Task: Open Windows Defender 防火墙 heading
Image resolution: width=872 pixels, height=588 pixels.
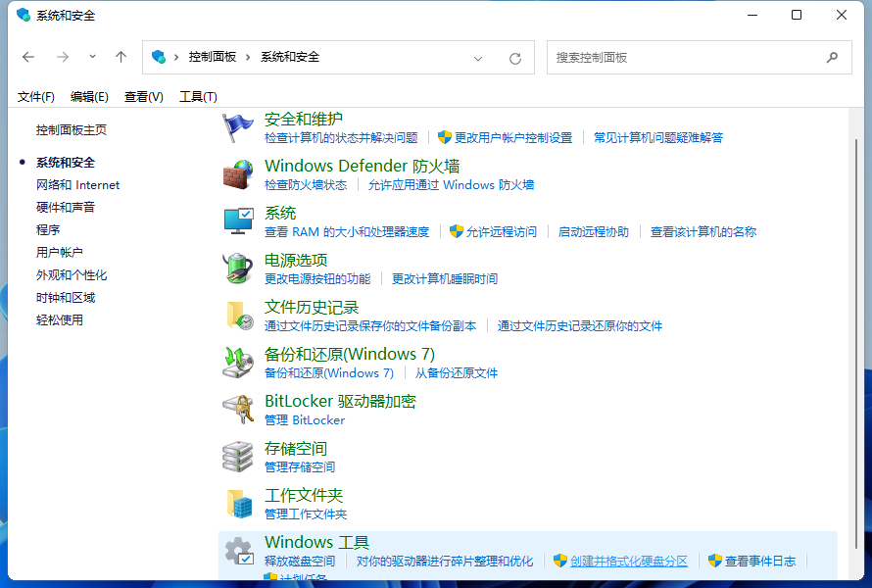Action: pyautogui.click(x=363, y=166)
